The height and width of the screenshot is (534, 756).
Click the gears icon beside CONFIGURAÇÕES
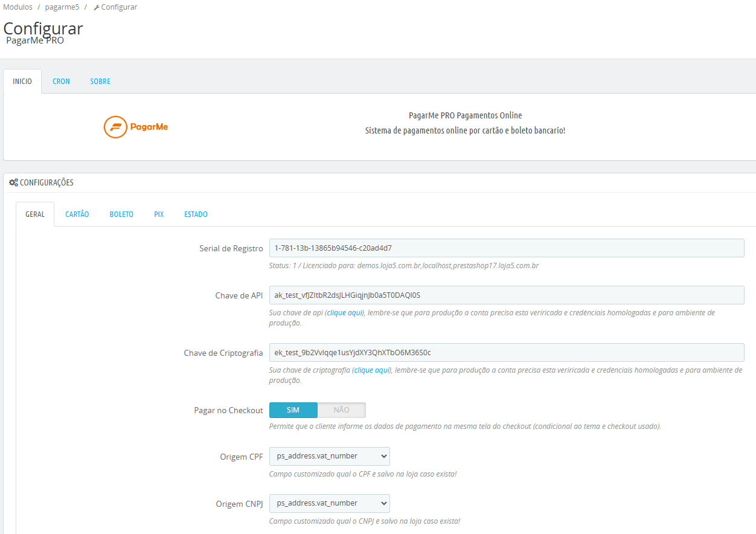[13, 182]
